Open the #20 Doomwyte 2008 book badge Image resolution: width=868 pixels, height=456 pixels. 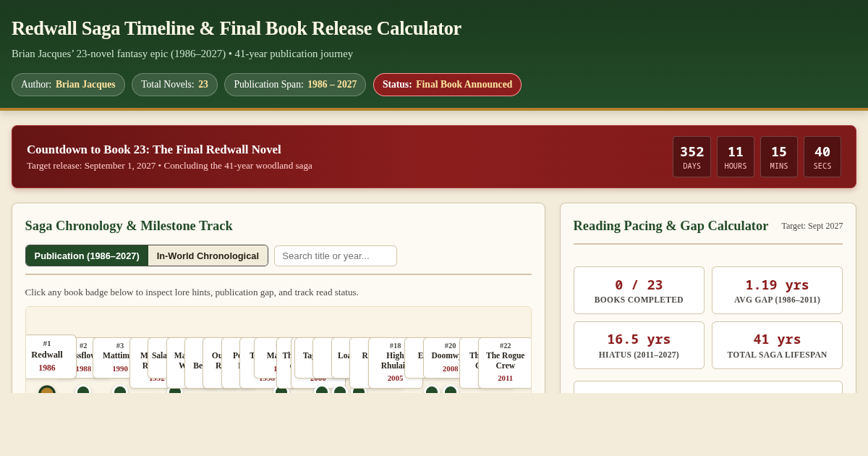pos(450,358)
